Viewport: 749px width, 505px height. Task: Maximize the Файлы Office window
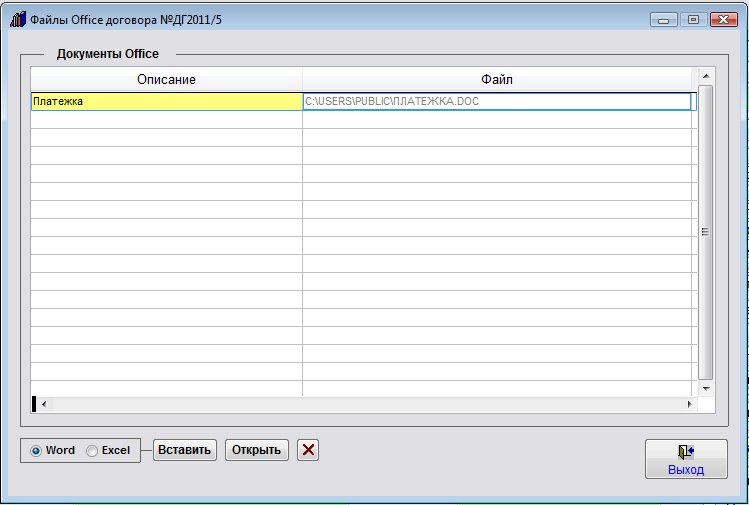pos(694,20)
